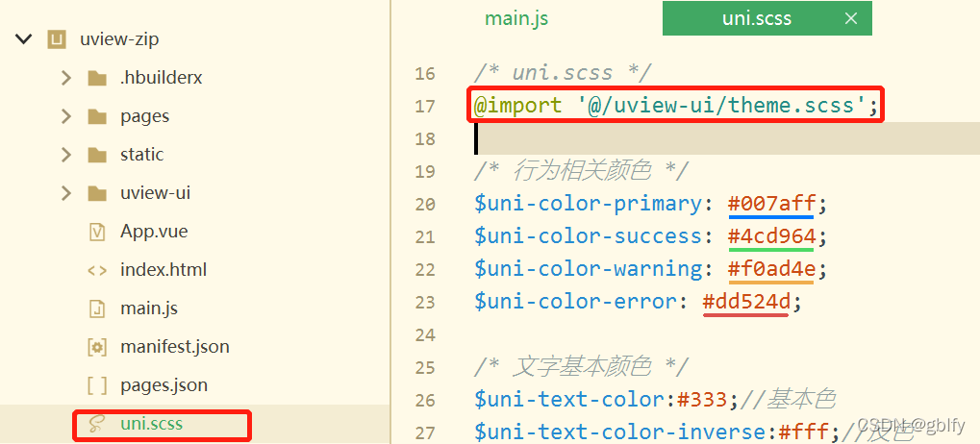
Task: Open pages.json from the project tree
Action: point(163,385)
